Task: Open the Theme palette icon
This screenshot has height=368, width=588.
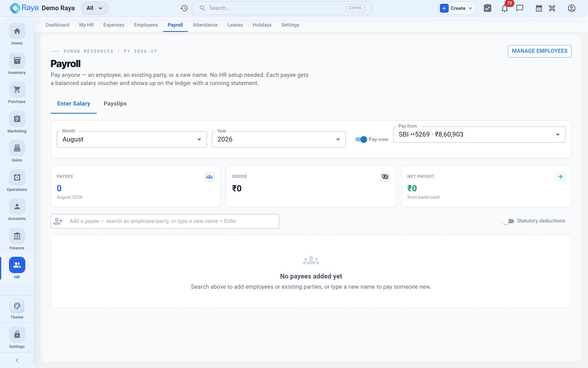Action: [x=17, y=306]
